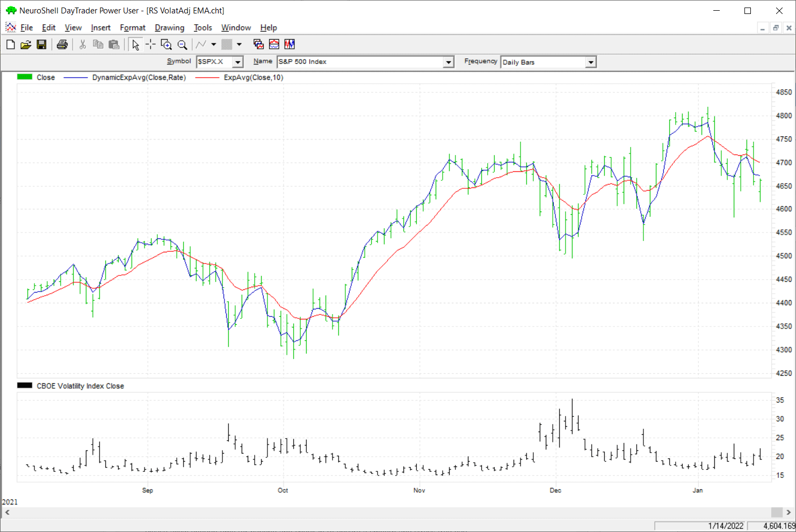Open the Tools menu
Image resolution: width=796 pixels, height=532 pixels.
202,28
